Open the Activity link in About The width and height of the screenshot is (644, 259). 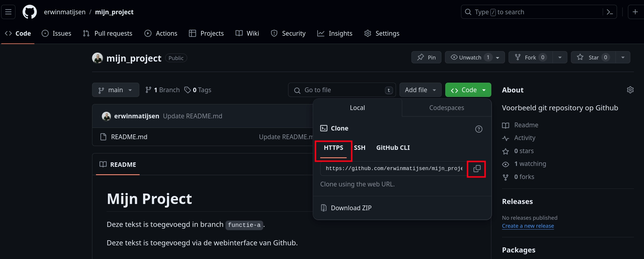pos(519,138)
